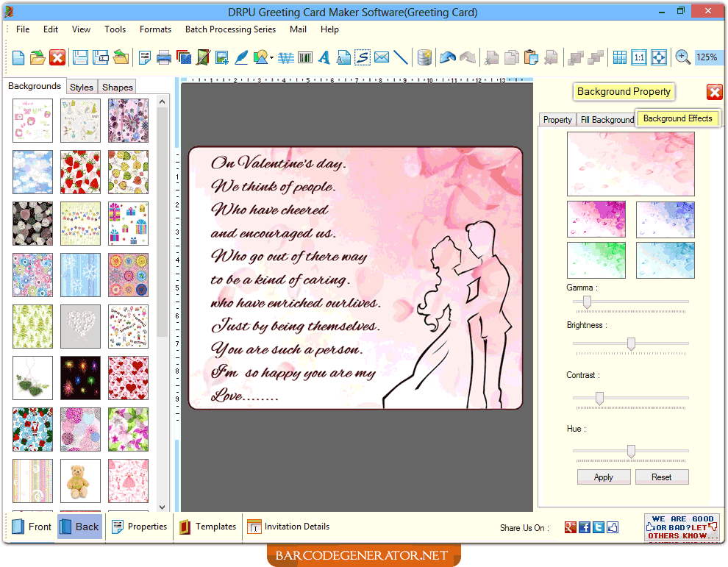Click the Reset button under Hue slider
This screenshot has height=567, width=728.
point(661,477)
